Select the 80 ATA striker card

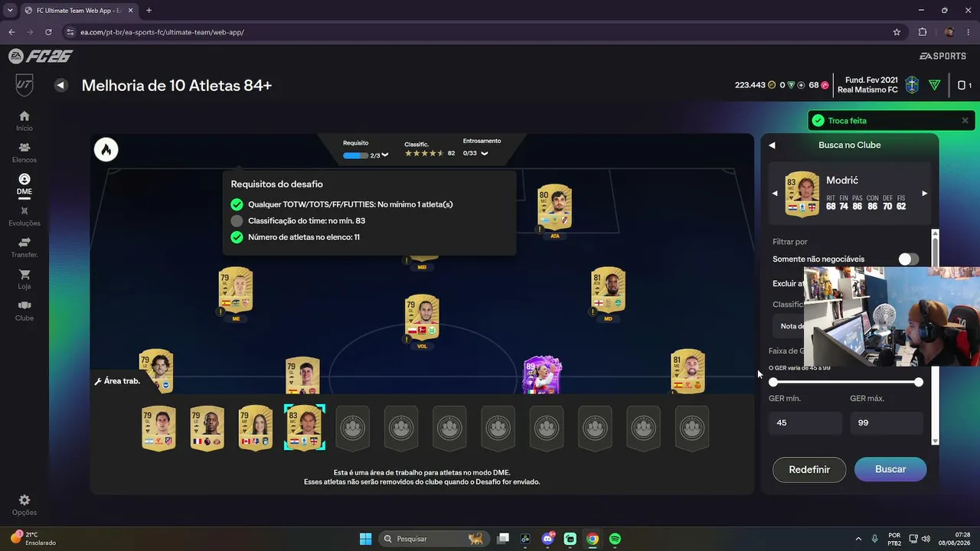coord(554,208)
